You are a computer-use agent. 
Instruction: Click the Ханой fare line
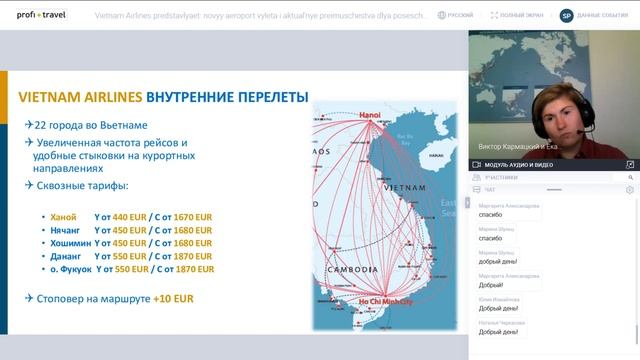[x=131, y=217]
